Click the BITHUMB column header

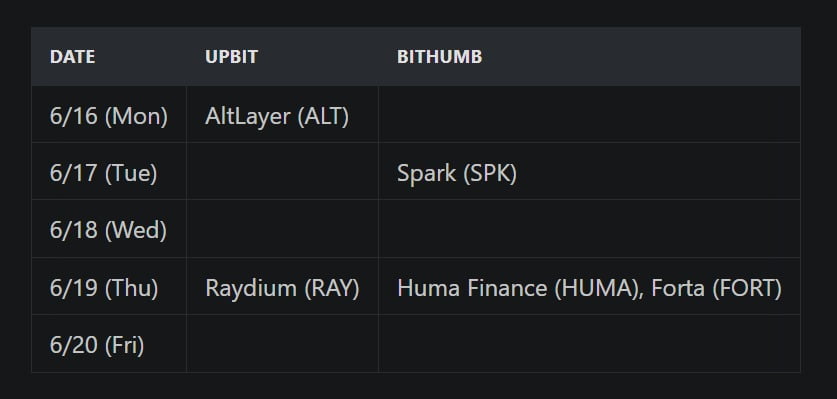[439, 57]
